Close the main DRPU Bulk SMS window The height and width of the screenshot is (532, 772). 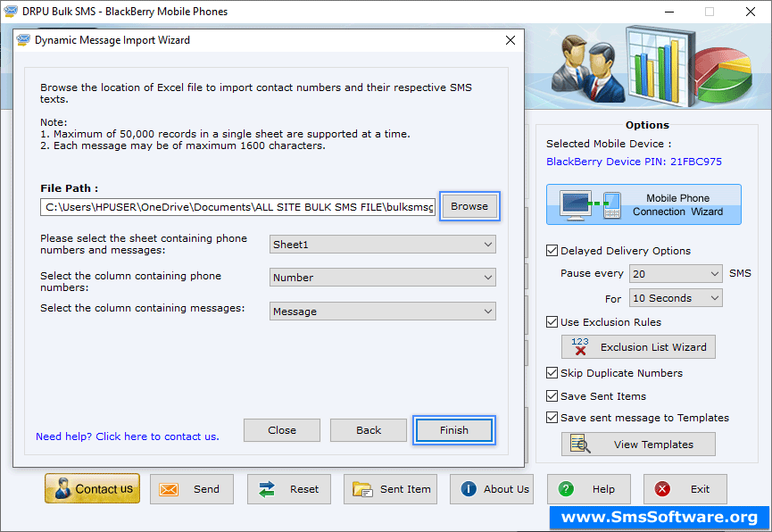[751, 12]
